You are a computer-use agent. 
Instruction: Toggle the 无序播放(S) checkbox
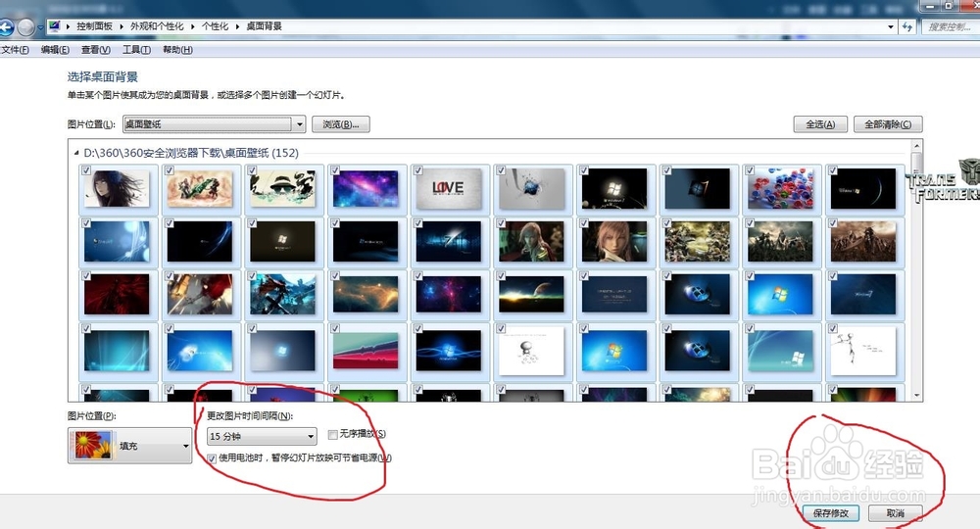coord(333,434)
